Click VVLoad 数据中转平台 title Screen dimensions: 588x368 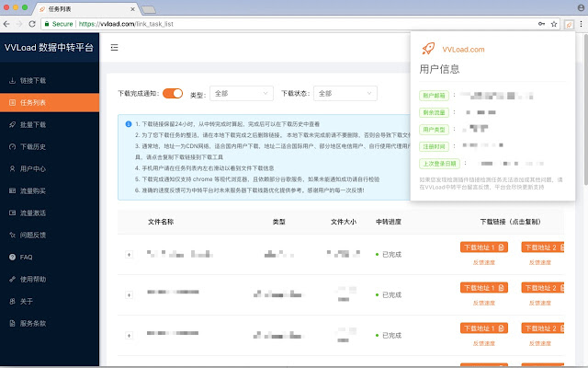tap(49, 47)
